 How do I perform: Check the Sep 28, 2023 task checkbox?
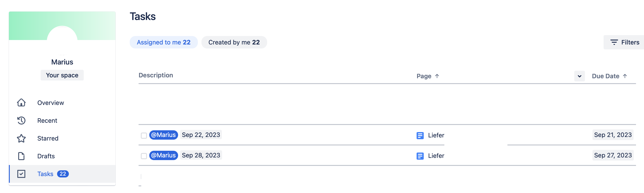144,156
